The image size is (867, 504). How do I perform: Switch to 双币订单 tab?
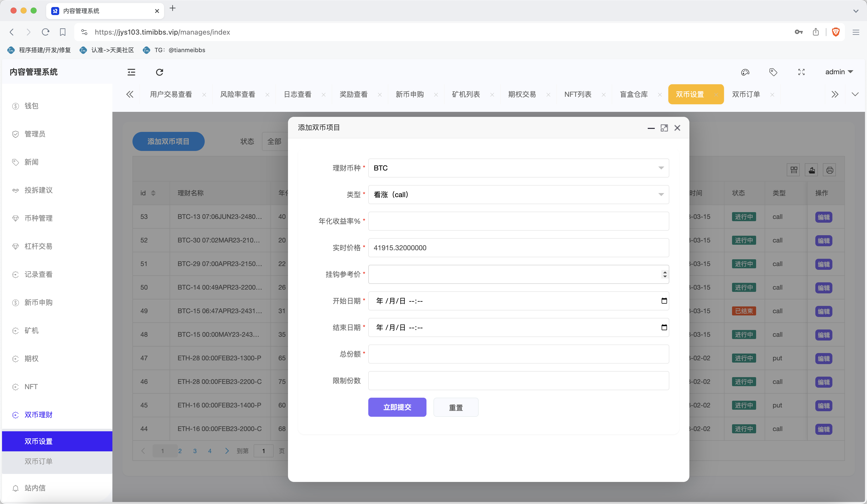pos(746,94)
